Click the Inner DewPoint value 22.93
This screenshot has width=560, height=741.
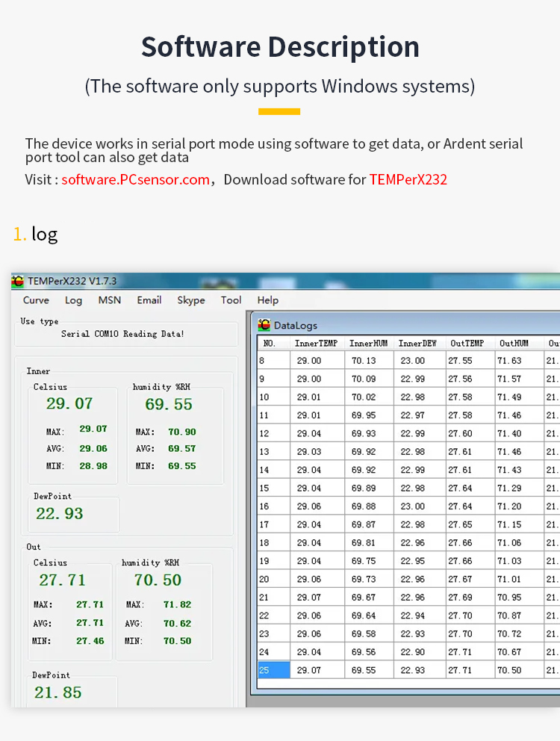click(60, 514)
